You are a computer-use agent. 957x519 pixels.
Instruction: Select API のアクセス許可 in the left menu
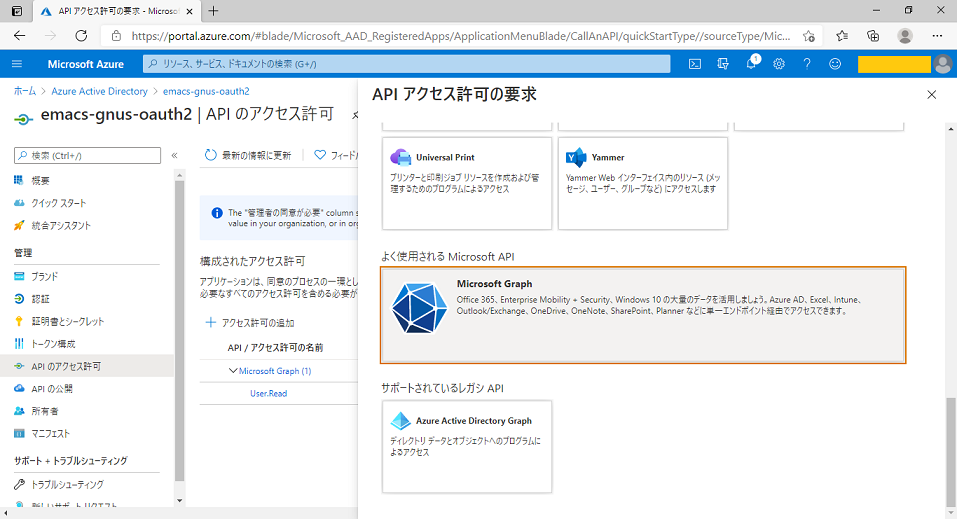(x=87, y=366)
